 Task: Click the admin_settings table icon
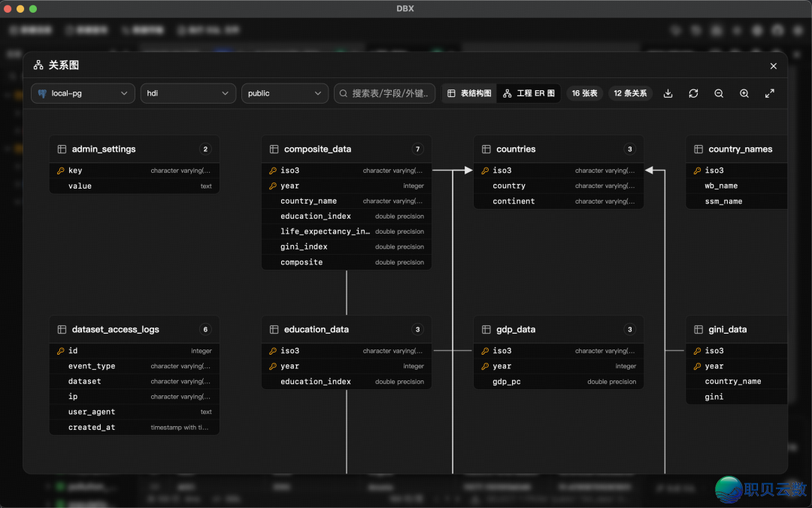click(62, 149)
